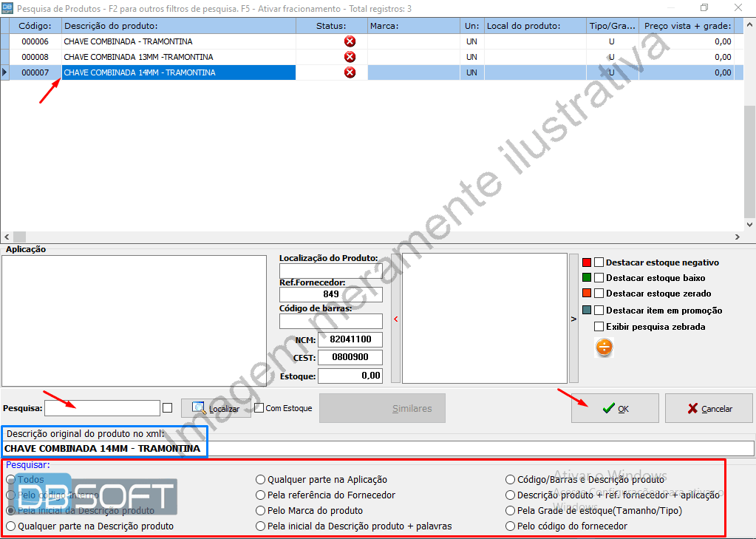Toggle Exibir pesquisa zebrada checkbox
The height and width of the screenshot is (539, 756).
(x=599, y=326)
